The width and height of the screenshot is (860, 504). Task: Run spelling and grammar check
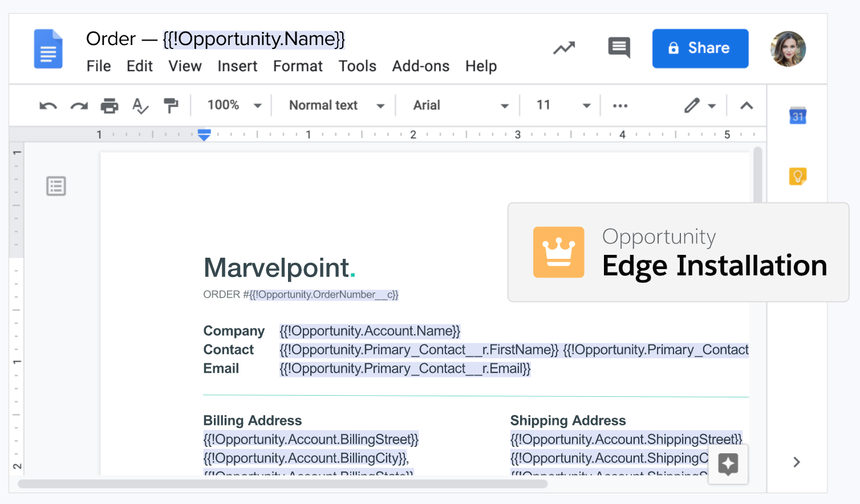point(140,105)
